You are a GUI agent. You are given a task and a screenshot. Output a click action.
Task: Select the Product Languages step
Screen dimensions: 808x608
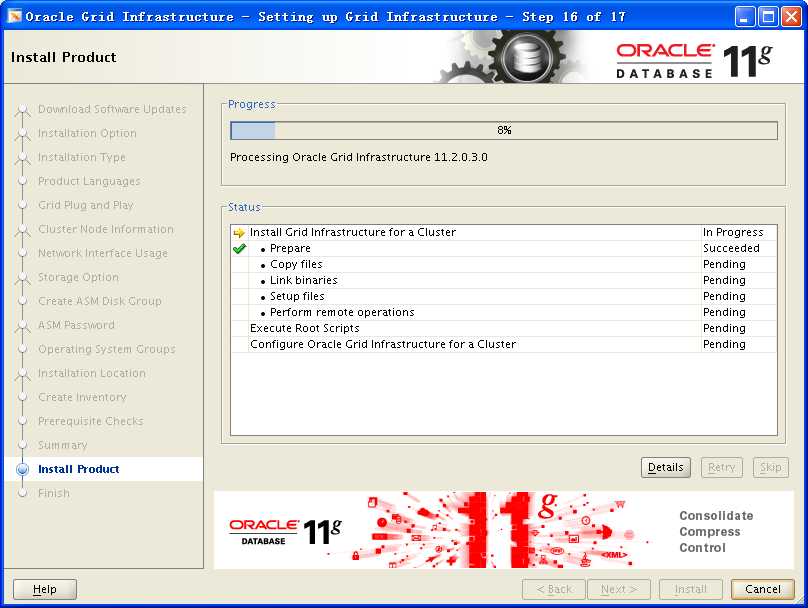pyautogui.click(x=89, y=181)
